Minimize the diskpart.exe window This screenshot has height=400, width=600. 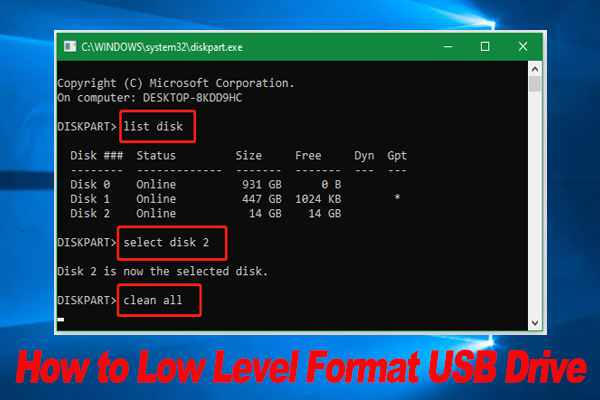[x=448, y=47]
